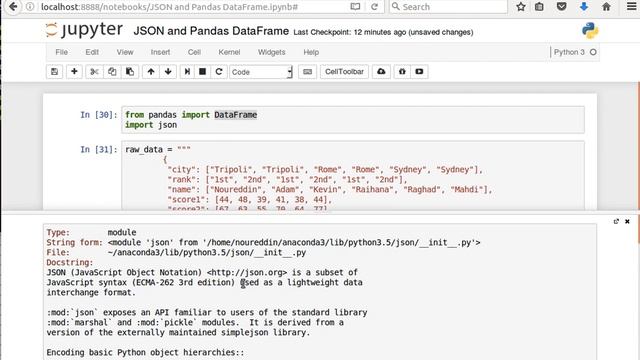
Task: Open the Insert menu
Action: (160, 52)
